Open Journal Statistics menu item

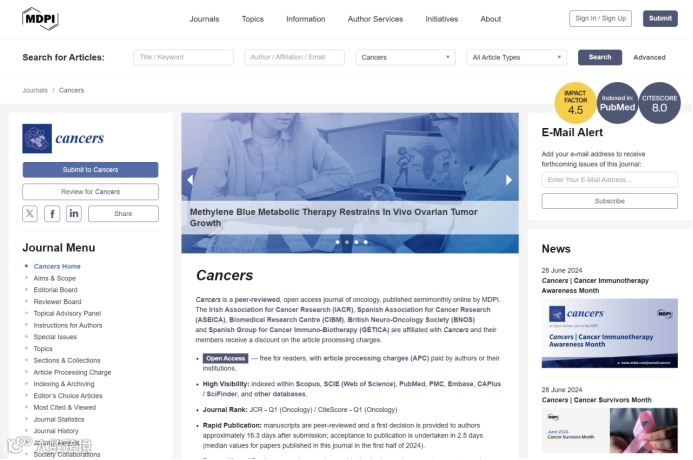click(59, 419)
